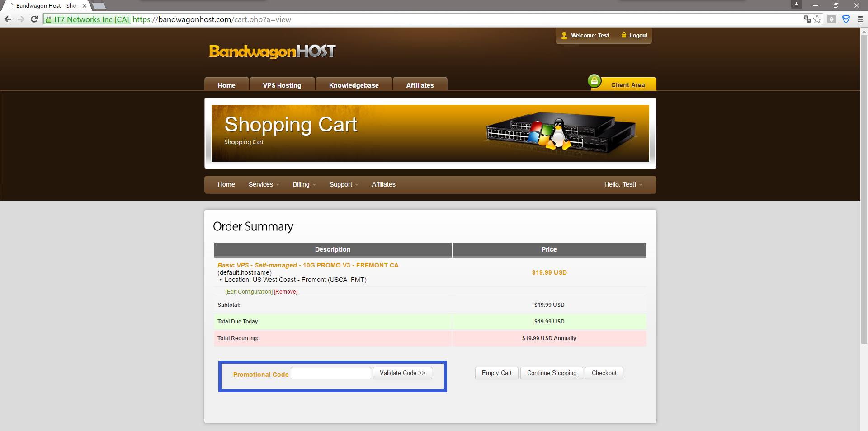Reload the page with refresh icon
Screen dimensions: 868x431
pyautogui.click(x=34, y=19)
